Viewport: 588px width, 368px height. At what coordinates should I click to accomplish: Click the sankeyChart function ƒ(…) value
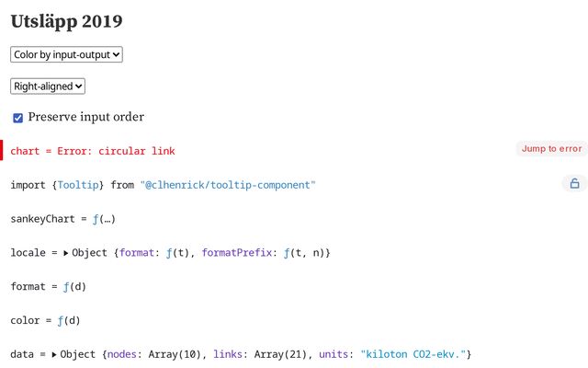[x=104, y=219]
